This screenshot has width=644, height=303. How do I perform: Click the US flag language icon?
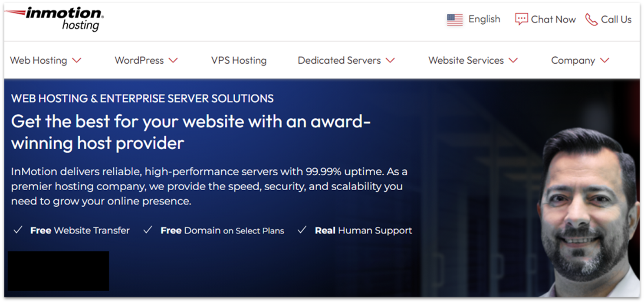coord(455,20)
